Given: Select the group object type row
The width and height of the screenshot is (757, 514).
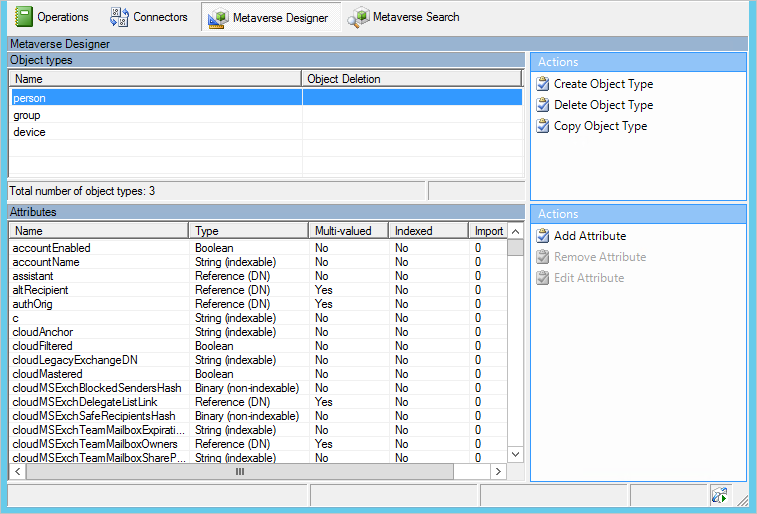Looking at the screenshot, I should [27, 115].
